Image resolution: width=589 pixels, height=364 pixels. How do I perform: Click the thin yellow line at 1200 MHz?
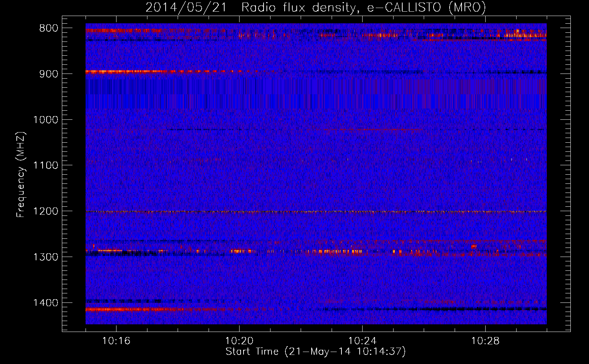click(316, 211)
